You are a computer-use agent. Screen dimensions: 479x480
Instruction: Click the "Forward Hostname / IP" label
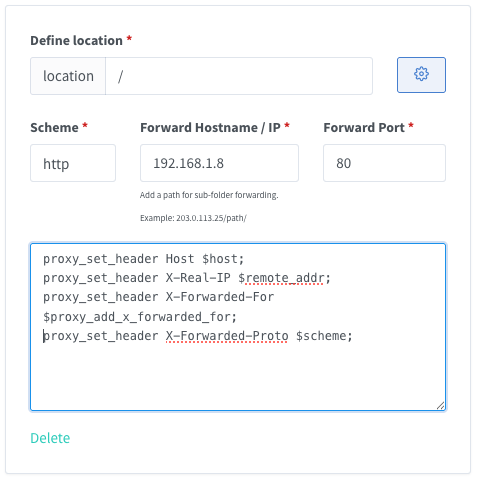pos(210,128)
